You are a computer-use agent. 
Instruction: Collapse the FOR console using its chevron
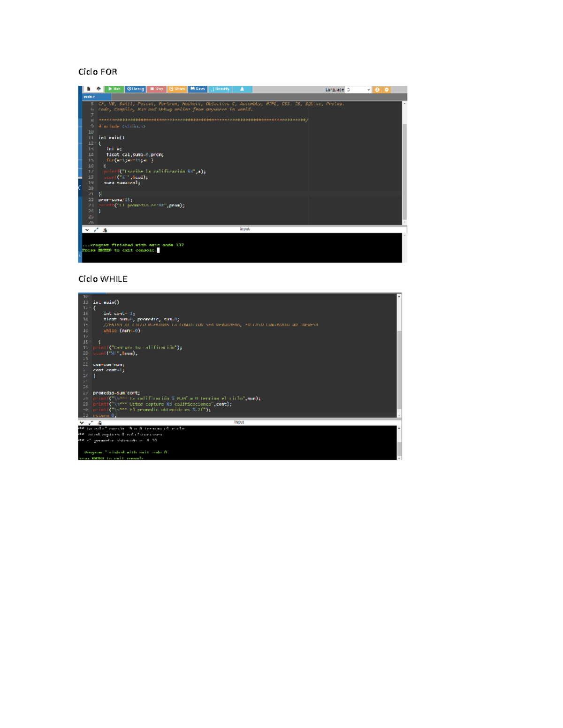[x=87, y=229]
